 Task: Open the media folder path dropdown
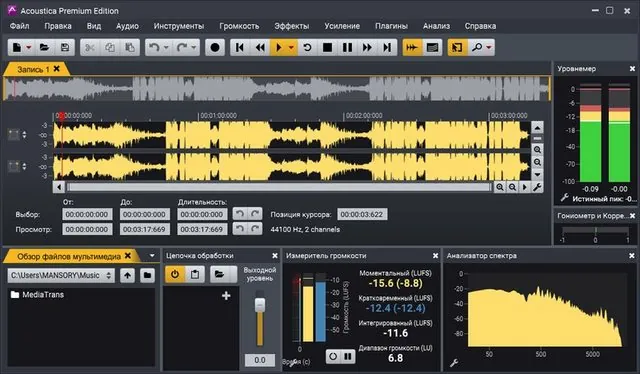61,276
